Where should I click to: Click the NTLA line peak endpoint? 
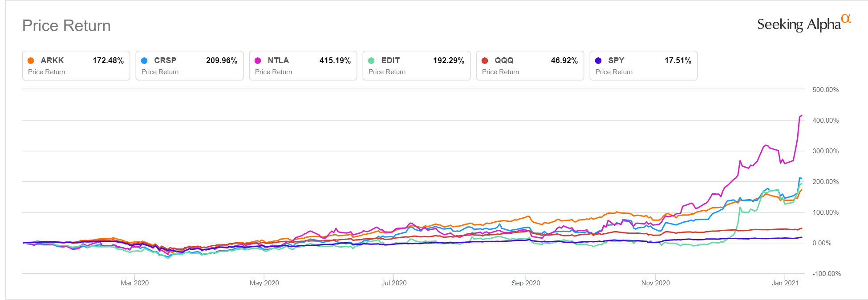tap(802, 116)
